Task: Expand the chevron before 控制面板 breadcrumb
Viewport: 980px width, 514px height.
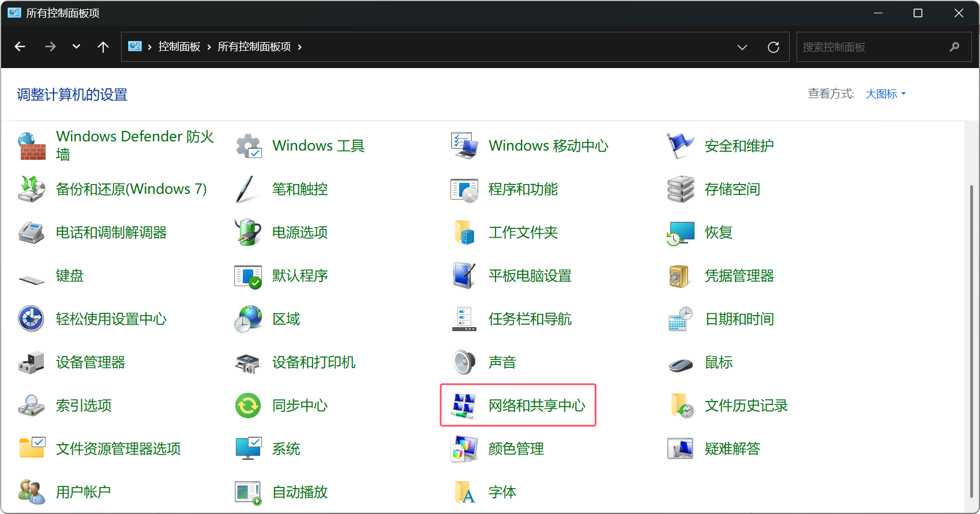Action: point(149,47)
